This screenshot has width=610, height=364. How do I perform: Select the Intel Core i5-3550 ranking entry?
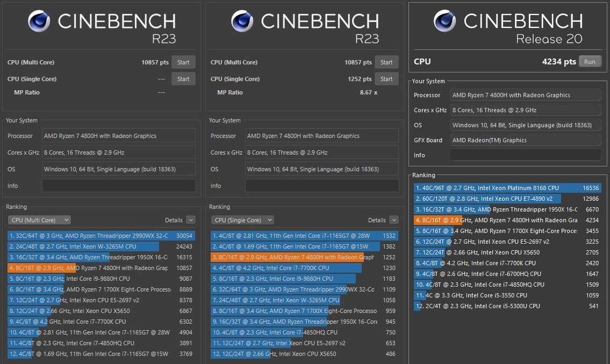507,295
